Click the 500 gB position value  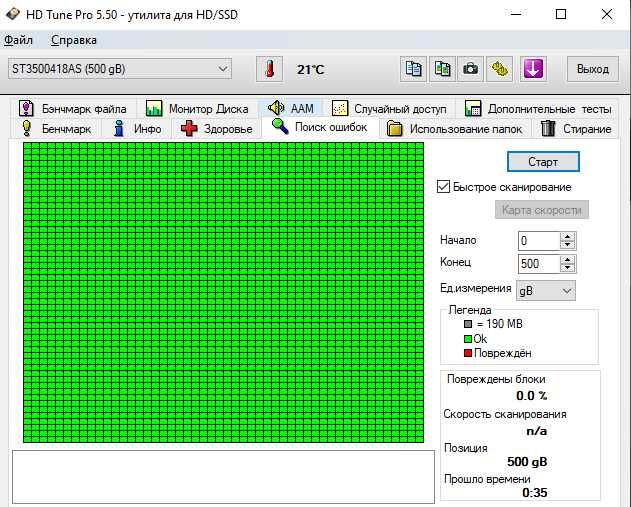point(527,462)
